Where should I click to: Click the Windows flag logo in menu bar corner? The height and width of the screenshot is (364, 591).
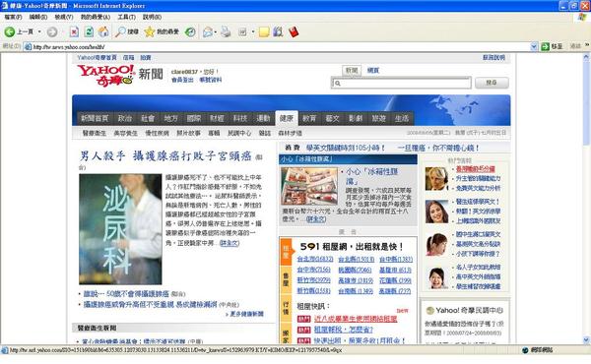click(582, 18)
